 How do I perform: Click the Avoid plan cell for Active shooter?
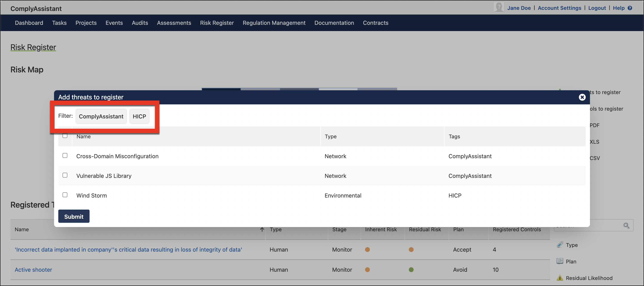[x=460, y=269]
